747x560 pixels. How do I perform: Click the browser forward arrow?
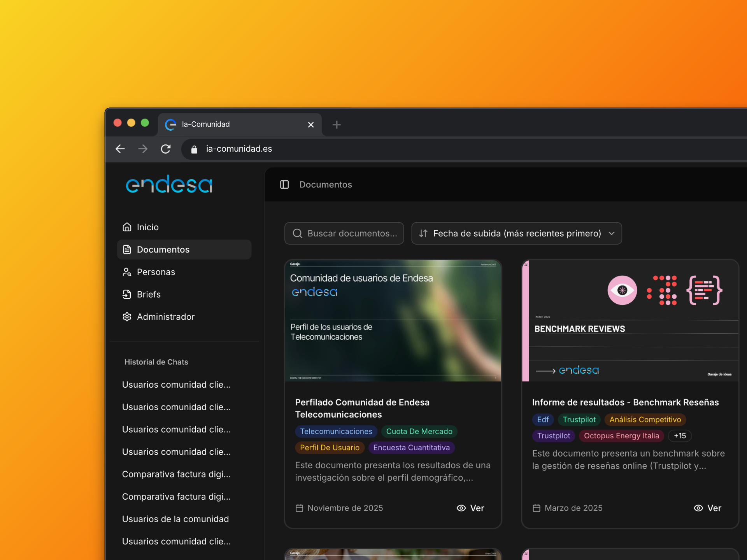(x=143, y=149)
